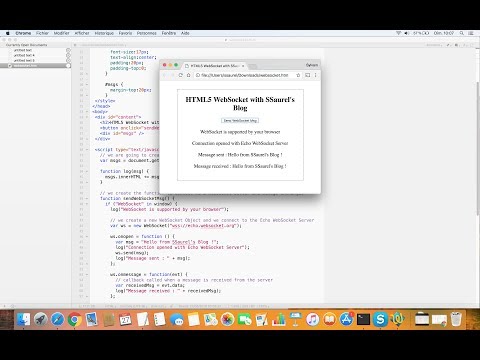This screenshot has width=480, height=360.
Task: Open Google Chrome from the dock
Action: [75, 319]
